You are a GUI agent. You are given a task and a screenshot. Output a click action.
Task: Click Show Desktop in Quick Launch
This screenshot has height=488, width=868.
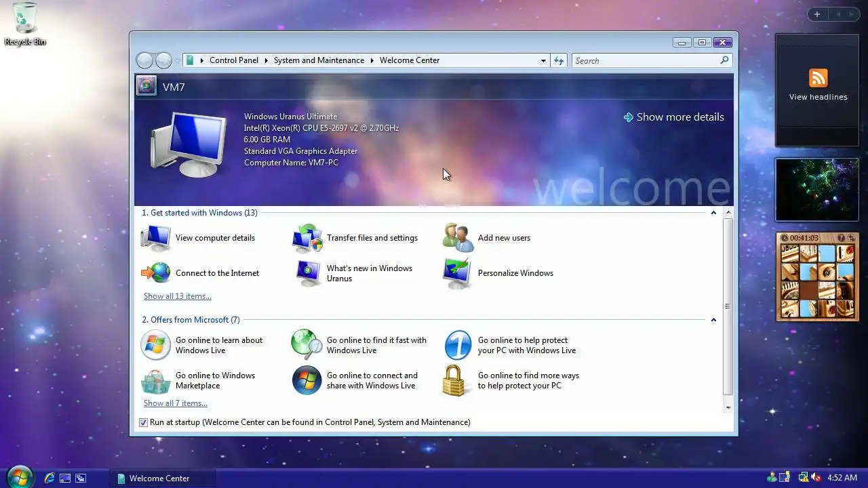pyautogui.click(x=65, y=478)
